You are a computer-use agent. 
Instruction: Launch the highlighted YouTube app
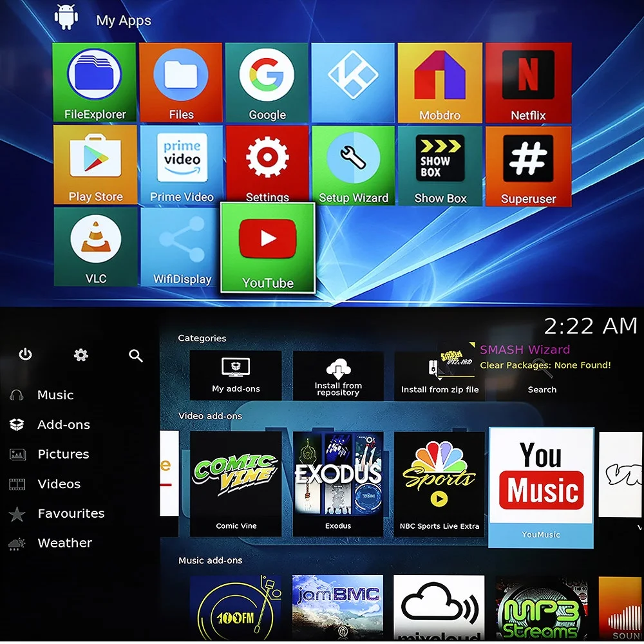tap(268, 248)
